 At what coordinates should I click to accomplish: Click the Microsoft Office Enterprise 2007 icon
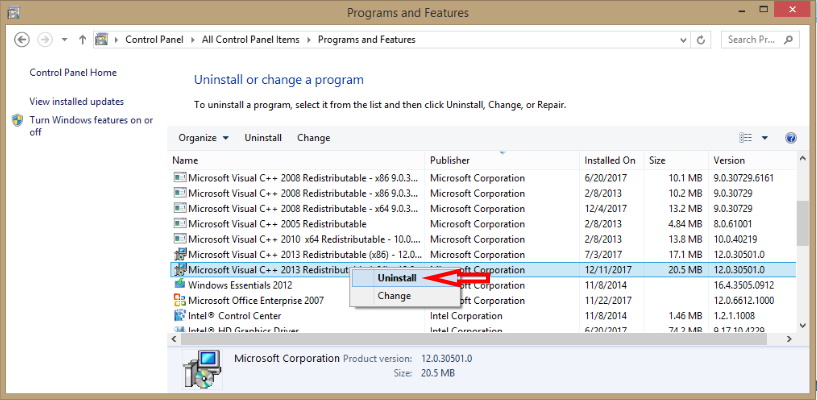pyautogui.click(x=180, y=300)
